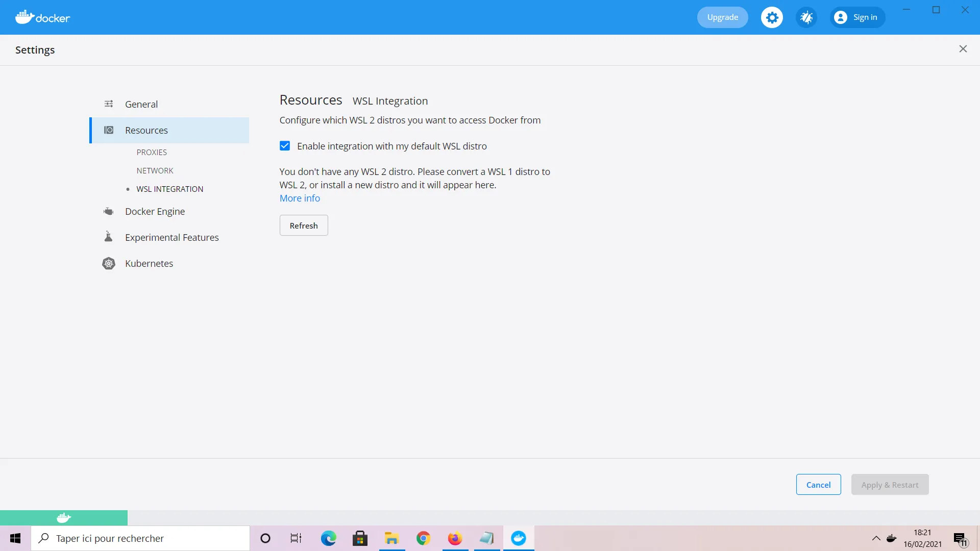The image size is (980, 551).
Task: Uncheck Enable integration with default WSL distro
Action: [x=285, y=146]
